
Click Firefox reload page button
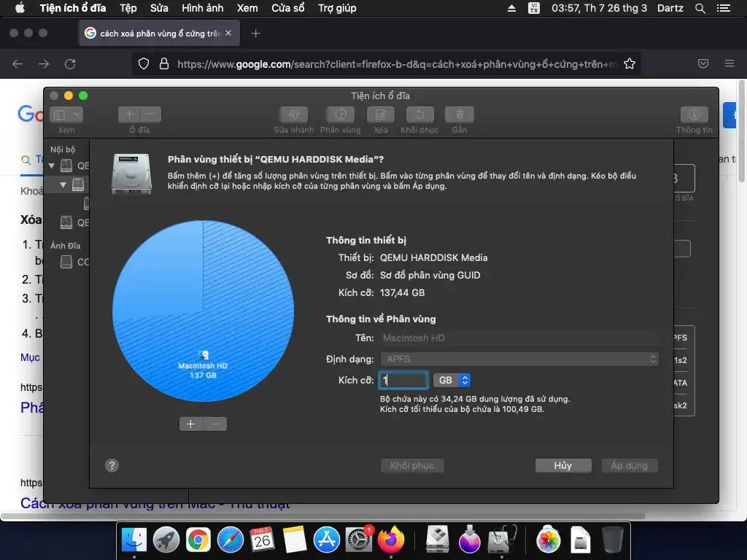click(70, 64)
